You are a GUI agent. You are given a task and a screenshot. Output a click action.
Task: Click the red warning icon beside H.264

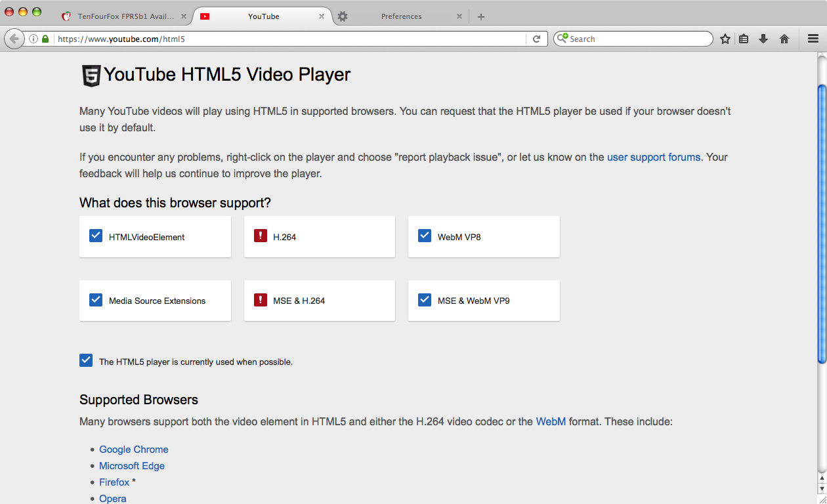click(x=261, y=236)
